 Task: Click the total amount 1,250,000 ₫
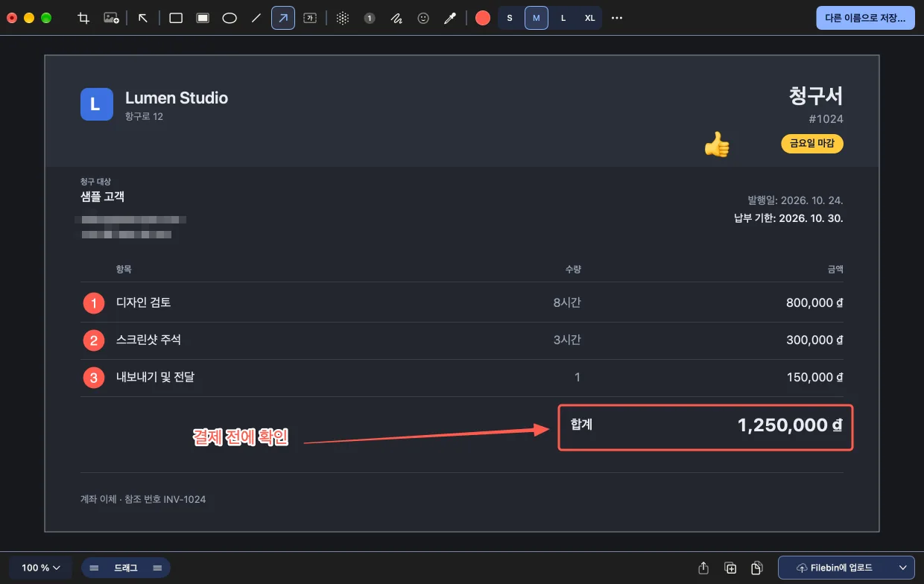(x=791, y=425)
